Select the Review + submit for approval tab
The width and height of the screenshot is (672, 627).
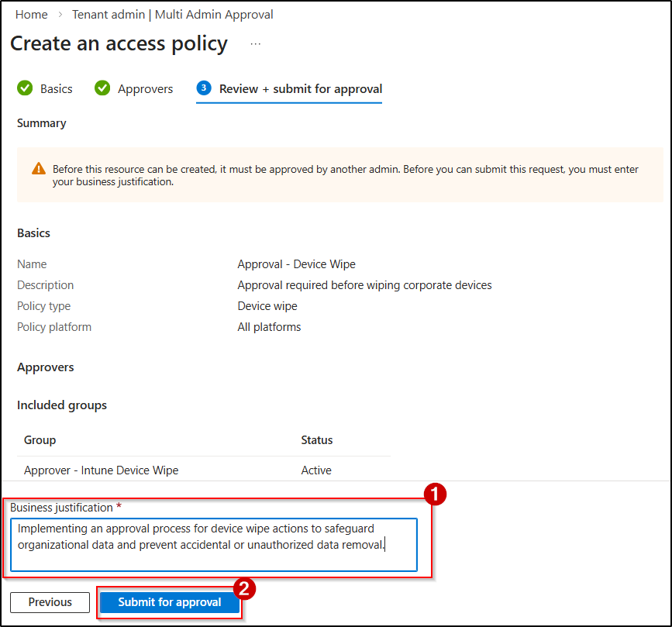pos(302,88)
